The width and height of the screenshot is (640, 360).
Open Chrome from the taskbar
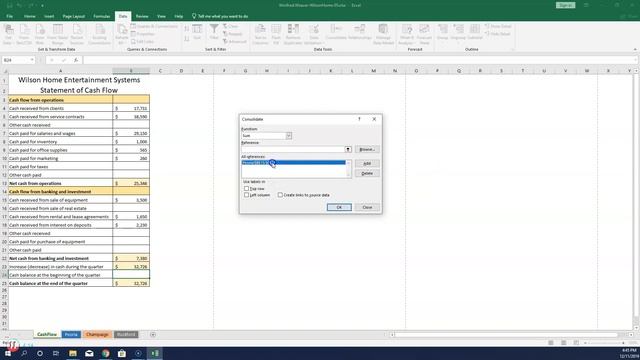coord(105,353)
